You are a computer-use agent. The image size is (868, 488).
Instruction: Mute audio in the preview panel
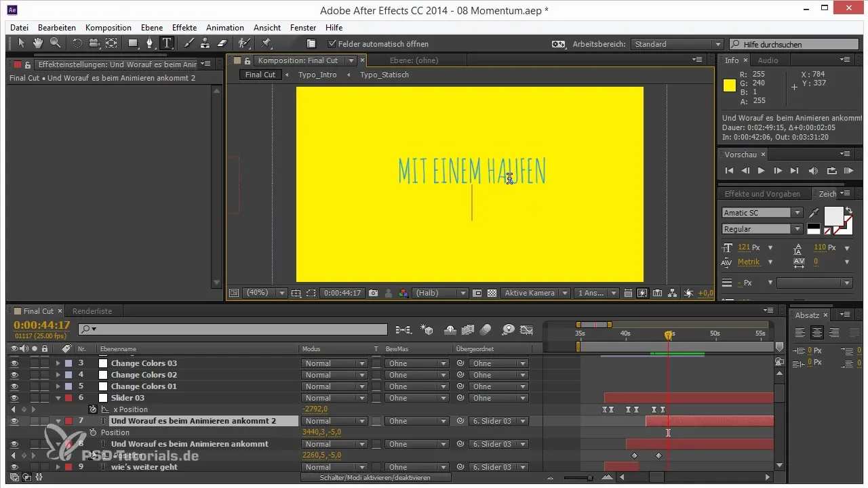pyautogui.click(x=813, y=171)
